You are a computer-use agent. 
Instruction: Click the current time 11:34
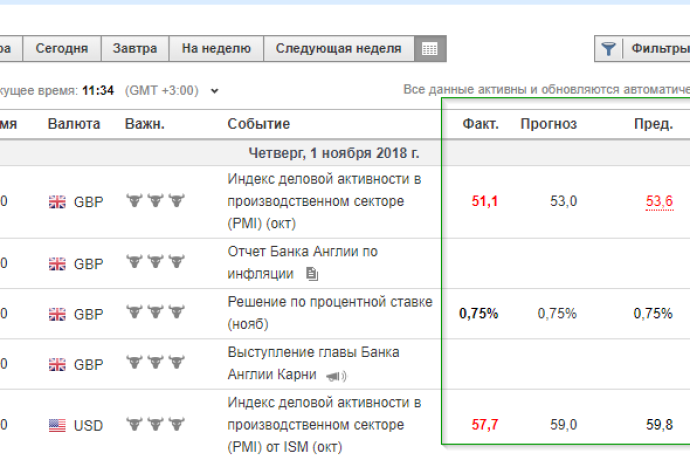click(98, 91)
